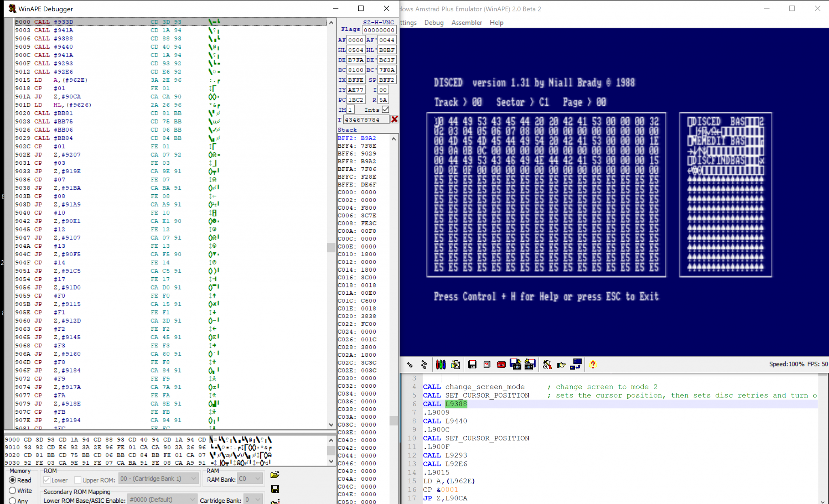Click the colored pens display icon
The image size is (829, 504).
(x=440, y=364)
